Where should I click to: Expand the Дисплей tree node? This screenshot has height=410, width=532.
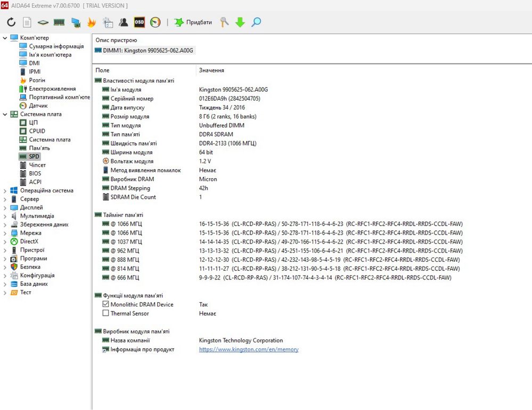(5, 207)
